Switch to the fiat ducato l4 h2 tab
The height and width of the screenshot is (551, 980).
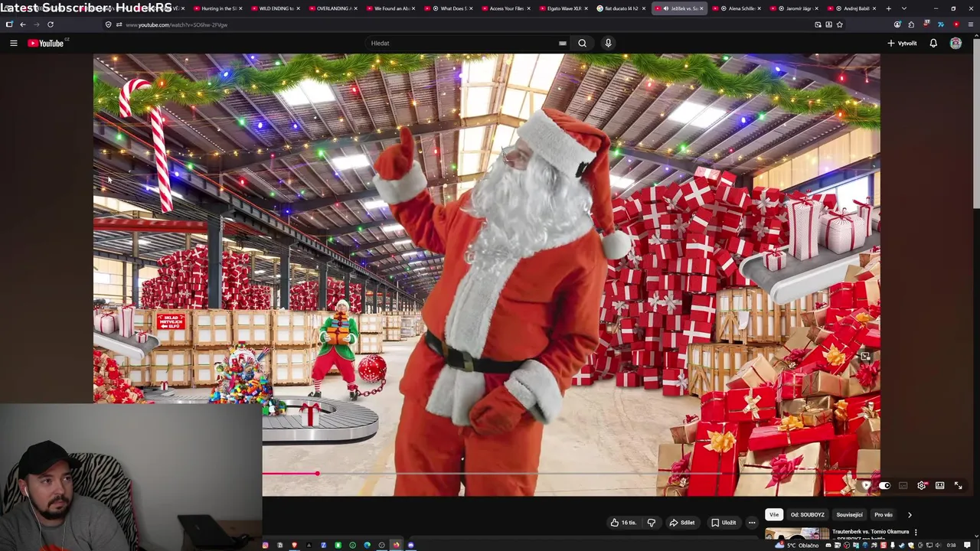pos(622,8)
